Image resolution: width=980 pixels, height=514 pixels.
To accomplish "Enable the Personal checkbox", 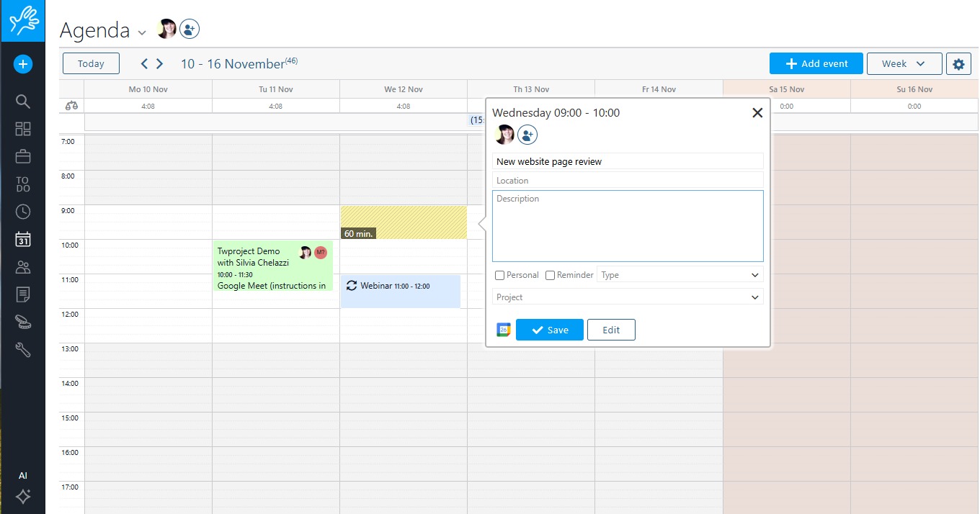I will click(x=500, y=275).
